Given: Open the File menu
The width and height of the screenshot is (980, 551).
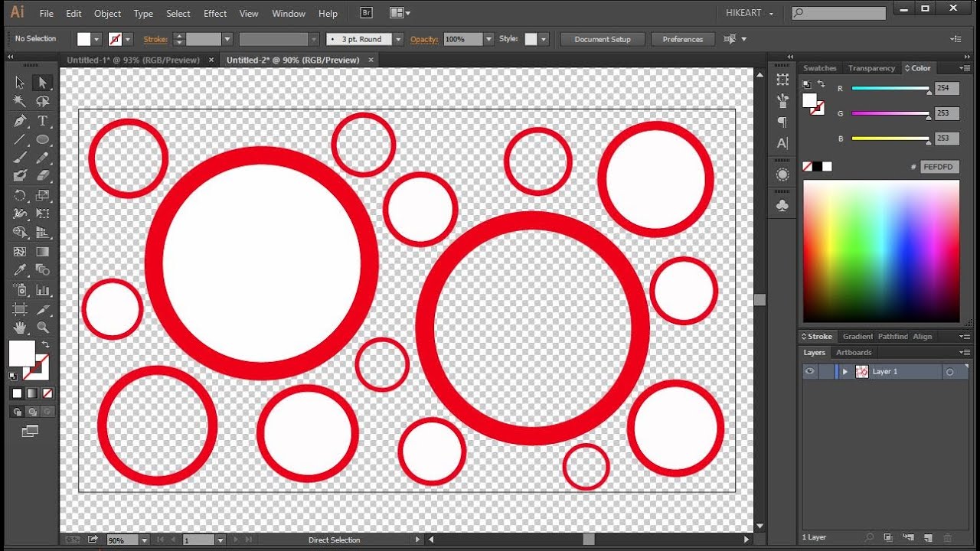Looking at the screenshot, I should 47,14.
